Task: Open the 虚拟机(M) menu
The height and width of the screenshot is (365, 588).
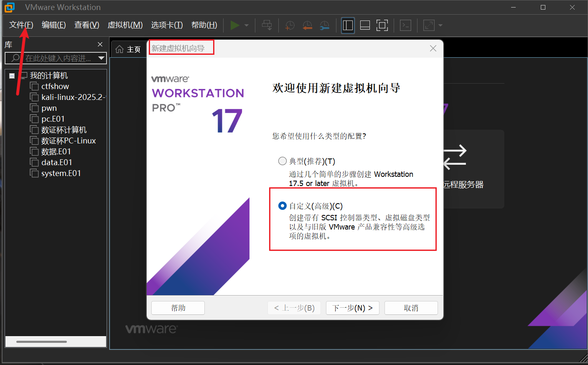Action: coord(125,25)
